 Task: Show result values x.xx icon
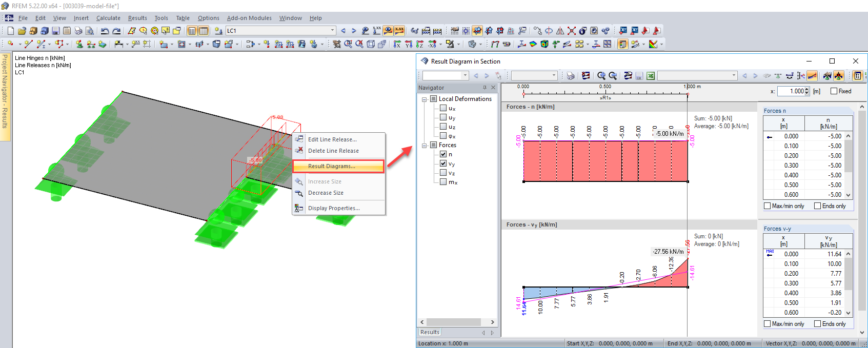[399, 31]
